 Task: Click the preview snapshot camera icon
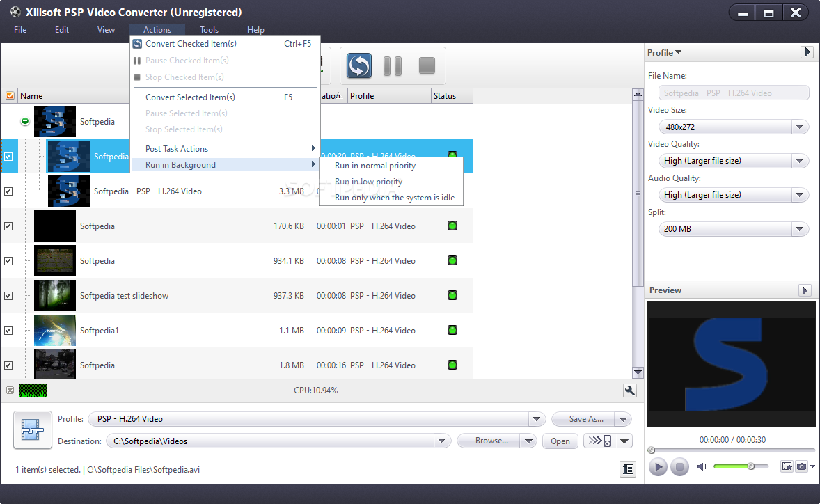801,466
